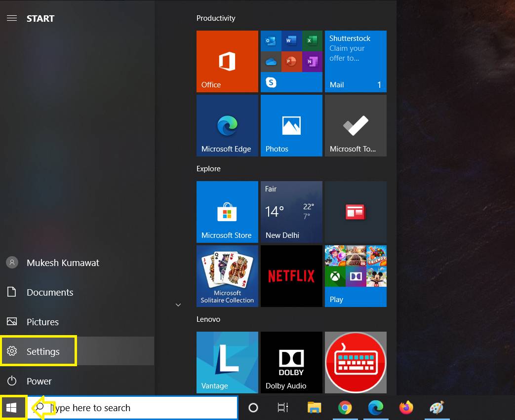Open the Microsoft Store tile

point(227,212)
